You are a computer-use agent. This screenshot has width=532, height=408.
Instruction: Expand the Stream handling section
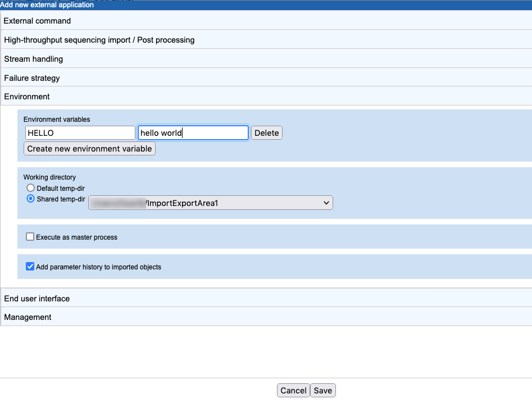[x=34, y=59]
